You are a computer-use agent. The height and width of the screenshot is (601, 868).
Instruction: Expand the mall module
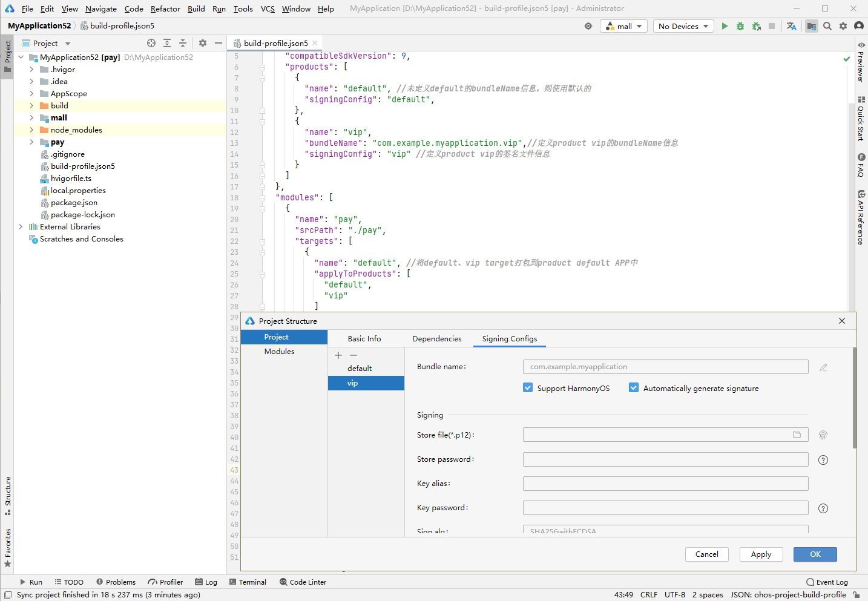(31, 118)
